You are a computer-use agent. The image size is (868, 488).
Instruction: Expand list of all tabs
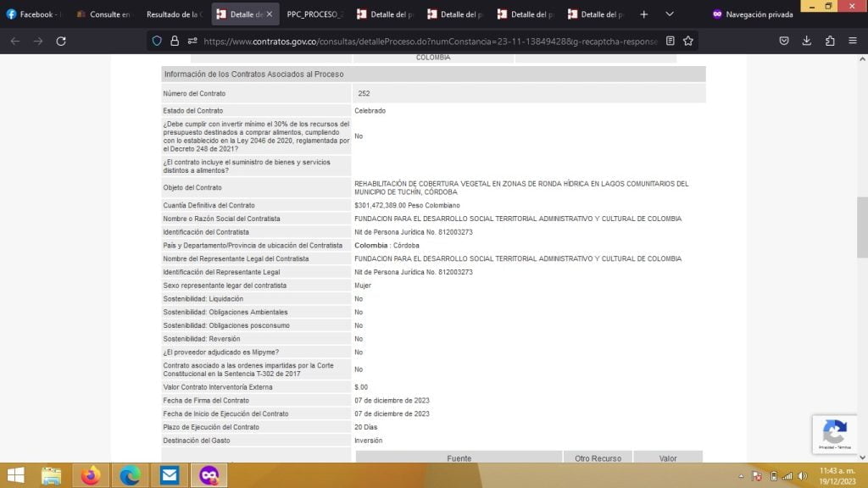(670, 14)
